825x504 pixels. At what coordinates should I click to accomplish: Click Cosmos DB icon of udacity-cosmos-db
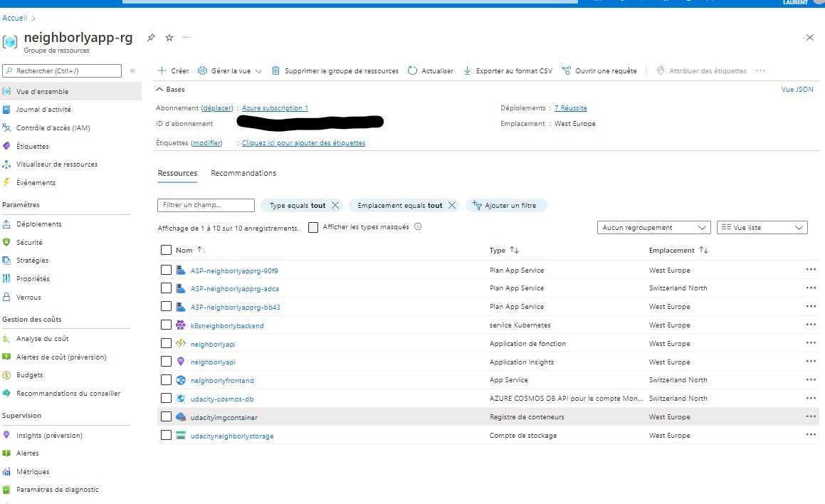[x=181, y=398]
